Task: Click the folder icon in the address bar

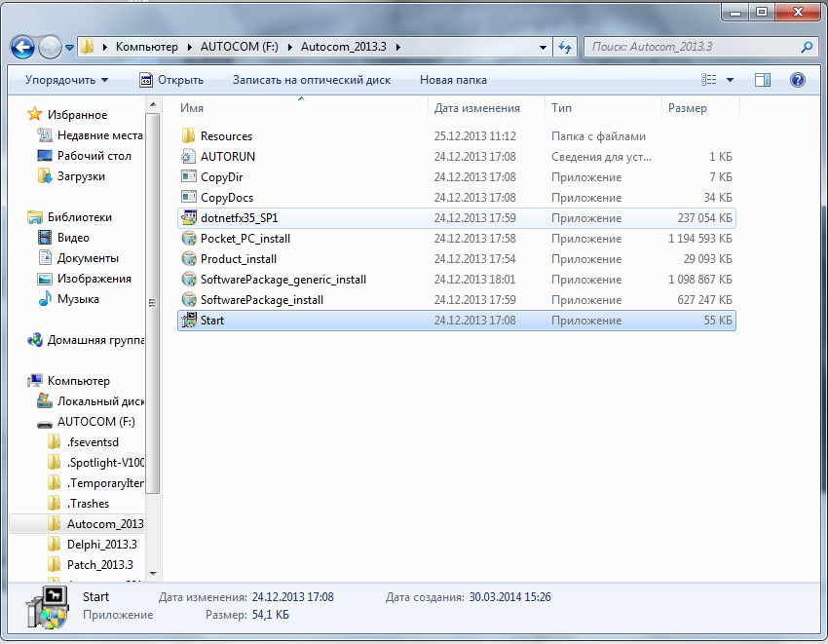Action: [x=87, y=47]
